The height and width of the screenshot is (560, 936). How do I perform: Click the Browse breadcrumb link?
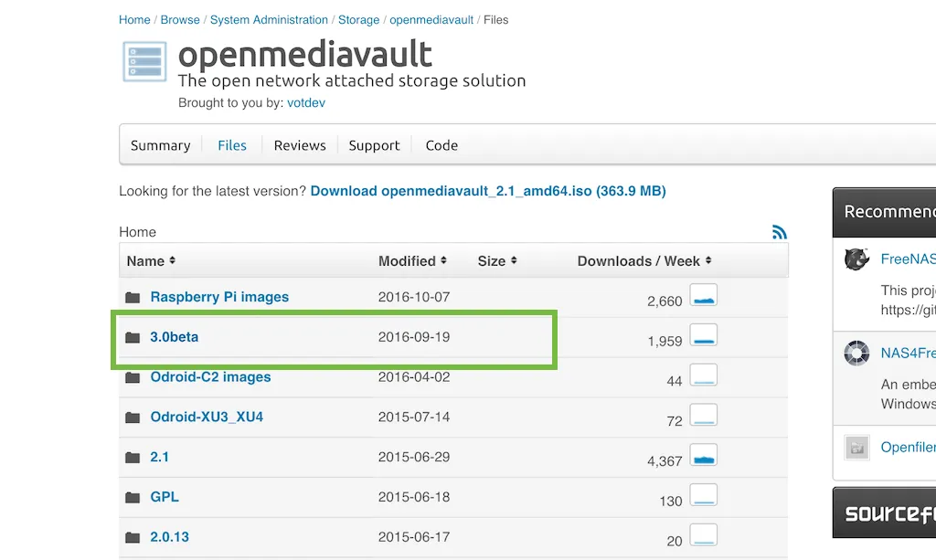(180, 20)
